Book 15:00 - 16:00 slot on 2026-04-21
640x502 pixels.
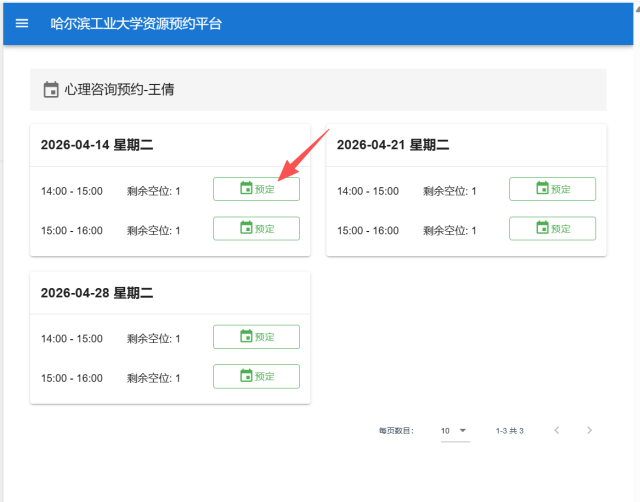coord(552,228)
